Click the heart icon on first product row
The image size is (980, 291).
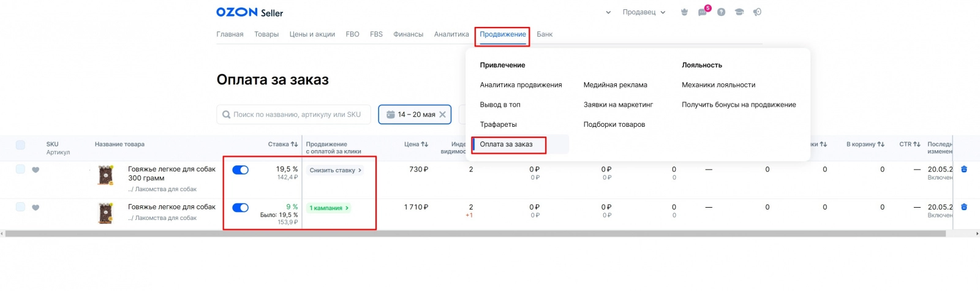click(x=36, y=170)
